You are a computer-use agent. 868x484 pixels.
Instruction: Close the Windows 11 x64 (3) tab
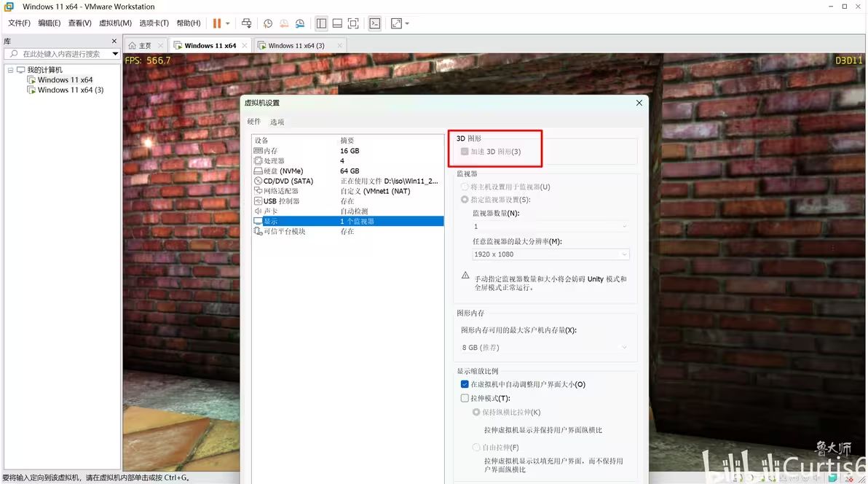pyautogui.click(x=339, y=45)
